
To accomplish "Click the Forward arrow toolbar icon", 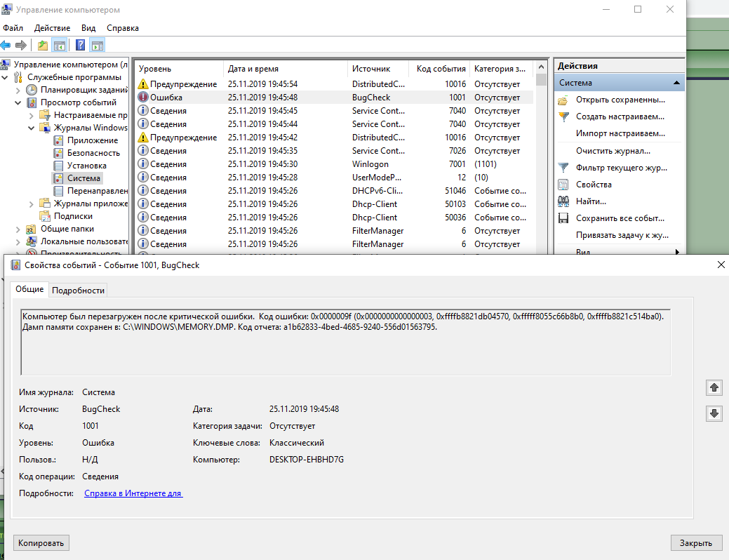I will point(20,45).
